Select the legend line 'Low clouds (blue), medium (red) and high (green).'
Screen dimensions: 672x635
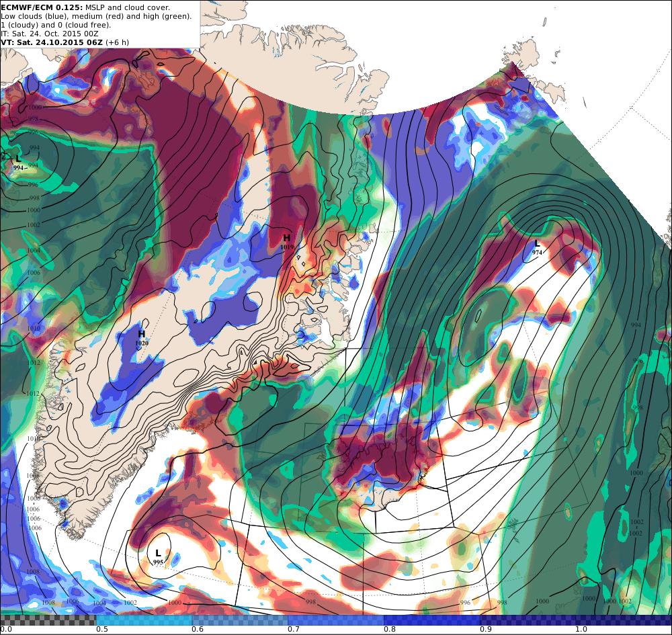point(96,16)
